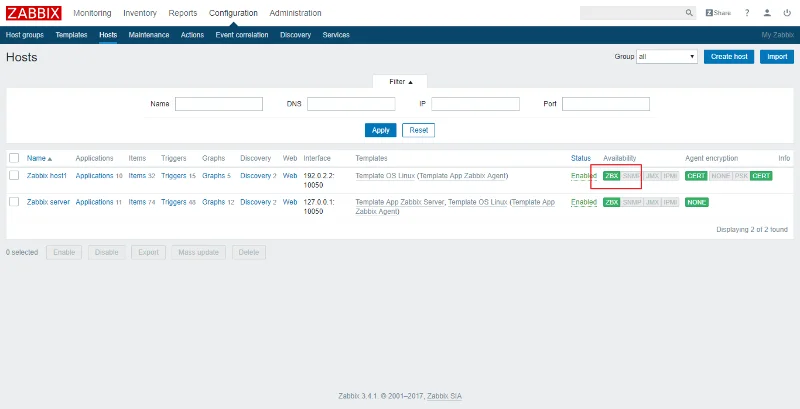This screenshot has width=800, height=409.
Task: Click the logout power icon
Action: [x=787, y=13]
